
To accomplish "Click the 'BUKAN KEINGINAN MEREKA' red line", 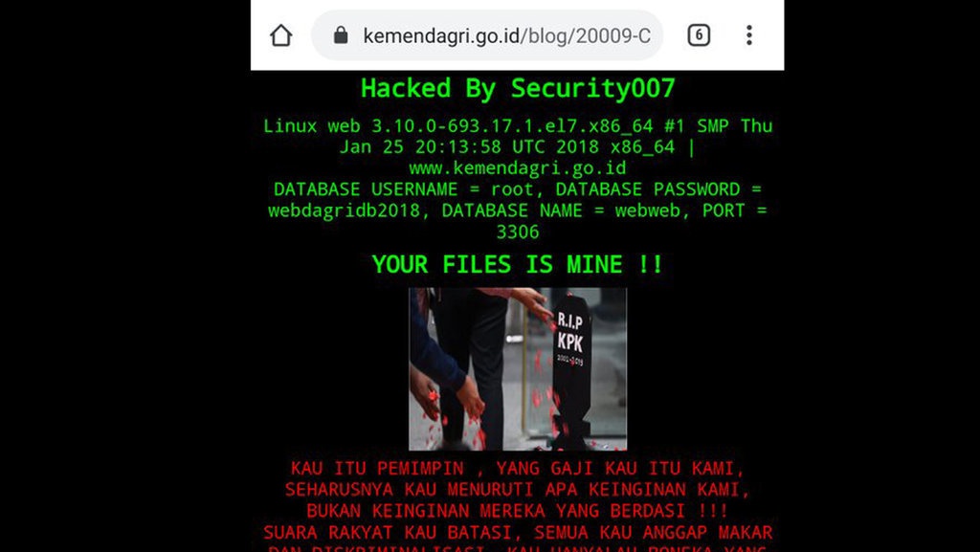I will (x=518, y=510).
